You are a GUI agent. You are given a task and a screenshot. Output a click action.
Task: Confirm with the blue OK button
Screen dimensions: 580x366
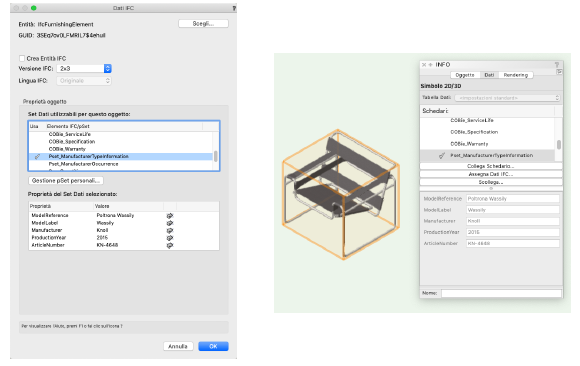coord(213,346)
